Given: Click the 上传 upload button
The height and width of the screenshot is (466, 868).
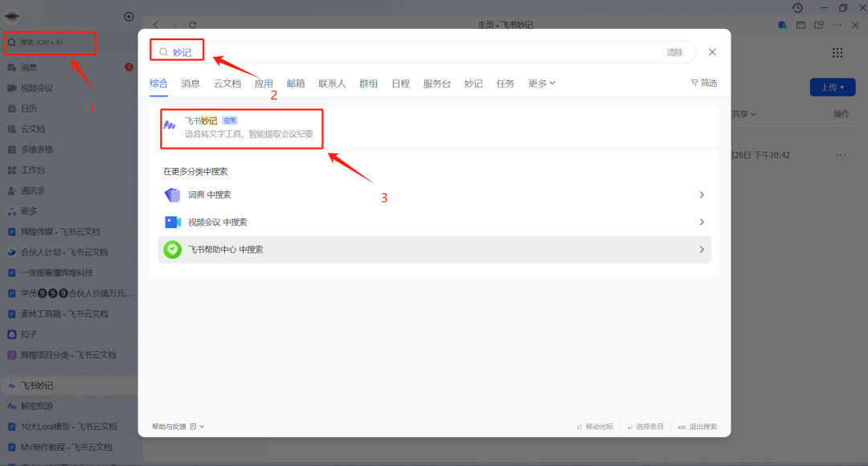Looking at the screenshot, I should tap(833, 87).
